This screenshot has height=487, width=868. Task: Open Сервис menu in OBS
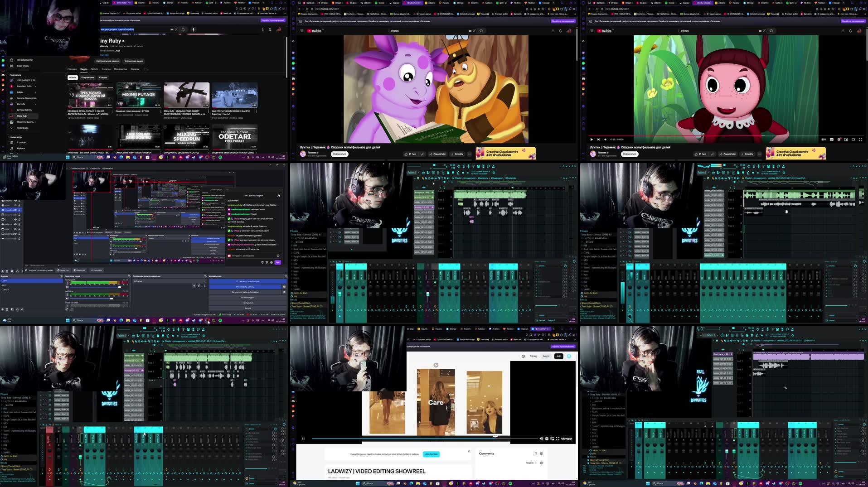coord(95,168)
